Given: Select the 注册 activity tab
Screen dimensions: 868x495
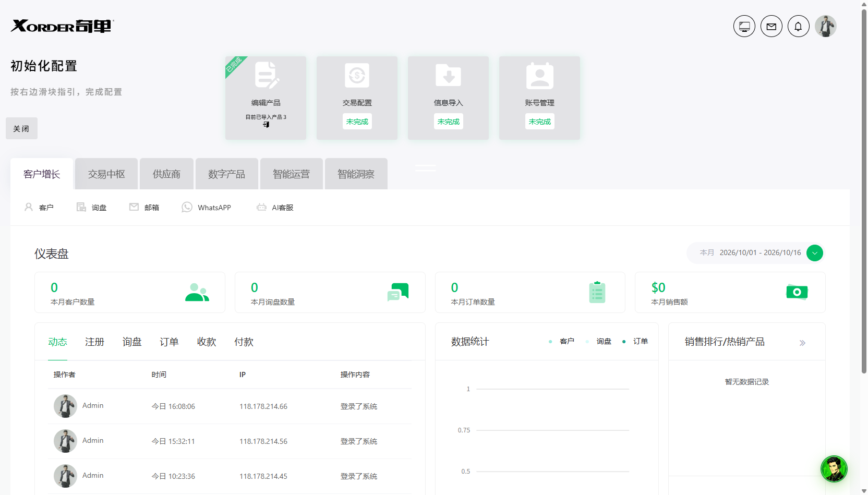Looking at the screenshot, I should point(95,342).
